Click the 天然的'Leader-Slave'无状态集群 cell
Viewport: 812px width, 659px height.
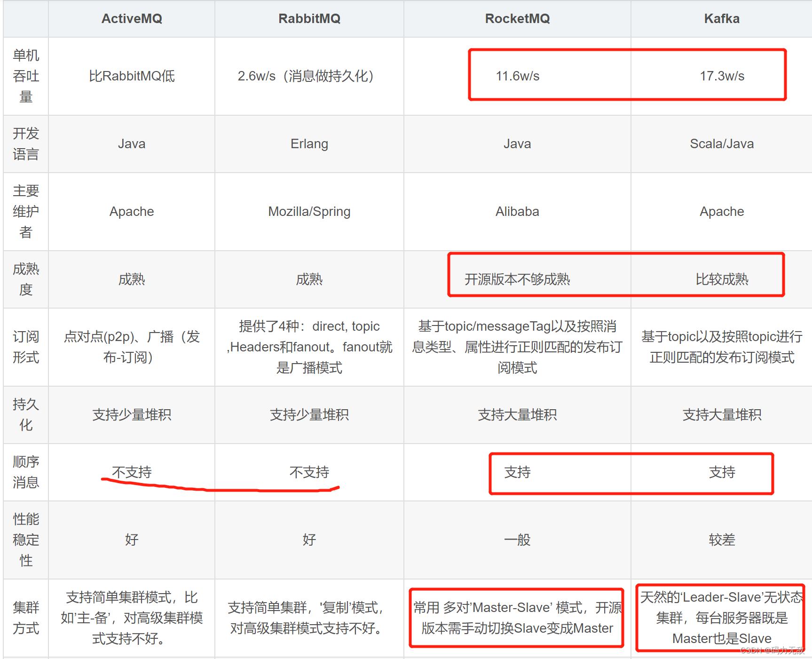coord(722,618)
